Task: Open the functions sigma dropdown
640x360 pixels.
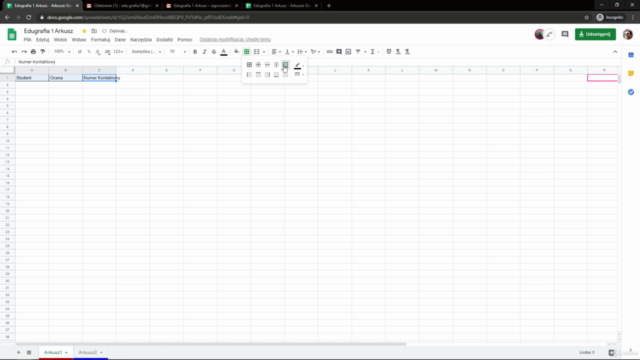Action: (x=374, y=52)
